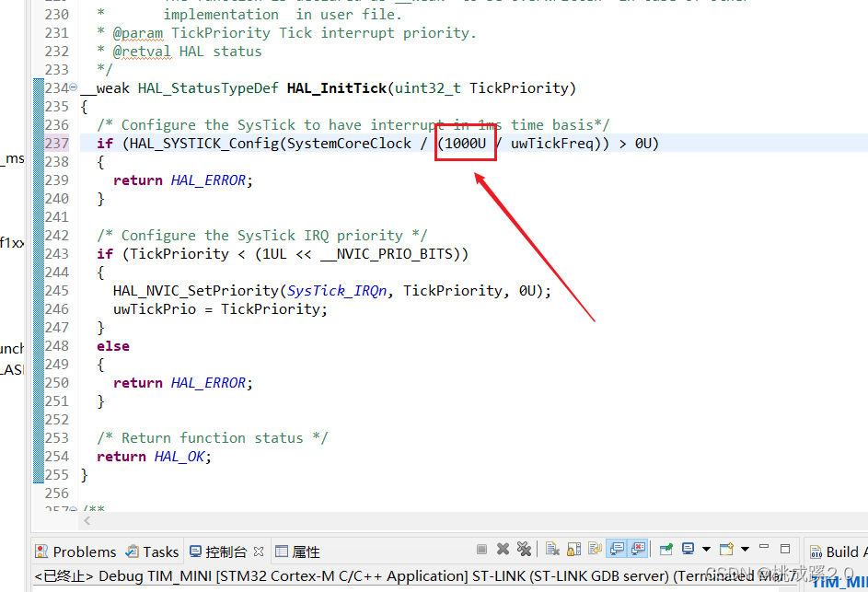Click the Open Console icon with star
The width and height of the screenshot is (868, 592).
[x=726, y=549]
